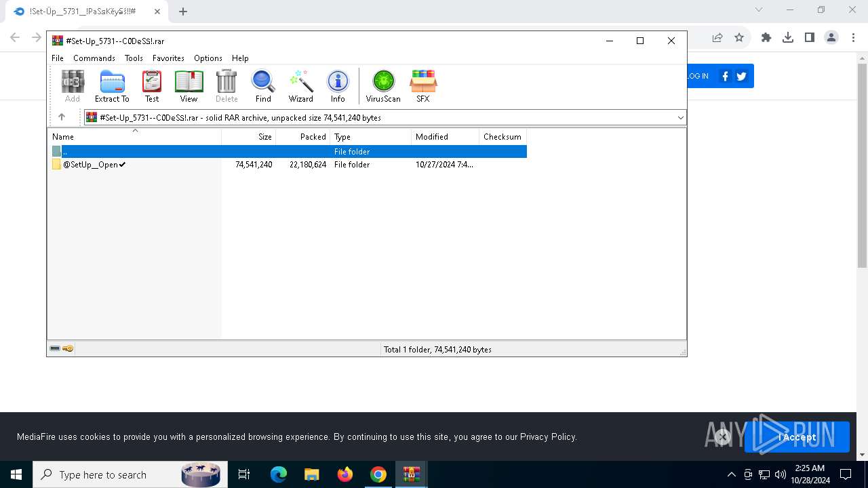Image resolution: width=868 pixels, height=488 pixels.
Task: Open Chrome downloads icon
Action: [788, 38]
